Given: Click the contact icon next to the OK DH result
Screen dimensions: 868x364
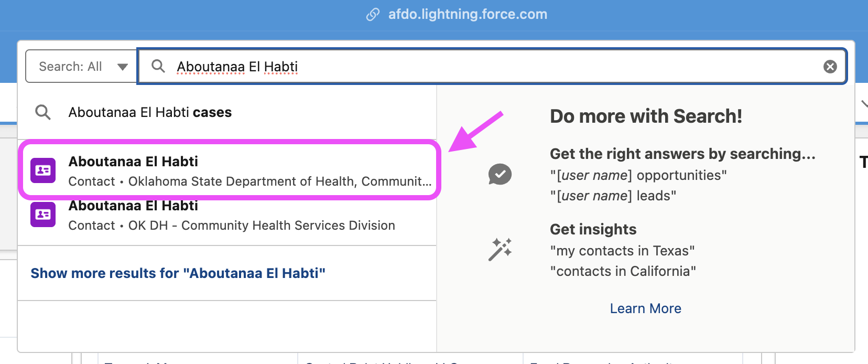Looking at the screenshot, I should pos(43,214).
